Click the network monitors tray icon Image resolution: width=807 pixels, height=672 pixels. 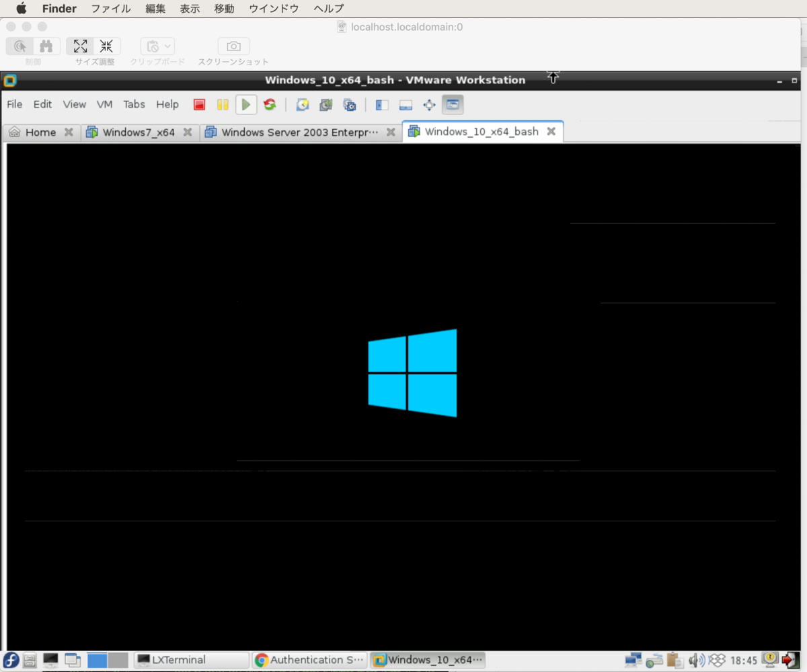(x=633, y=660)
